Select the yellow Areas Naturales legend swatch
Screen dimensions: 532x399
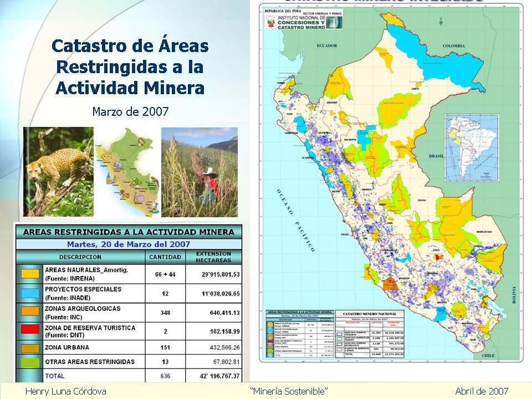30,274
